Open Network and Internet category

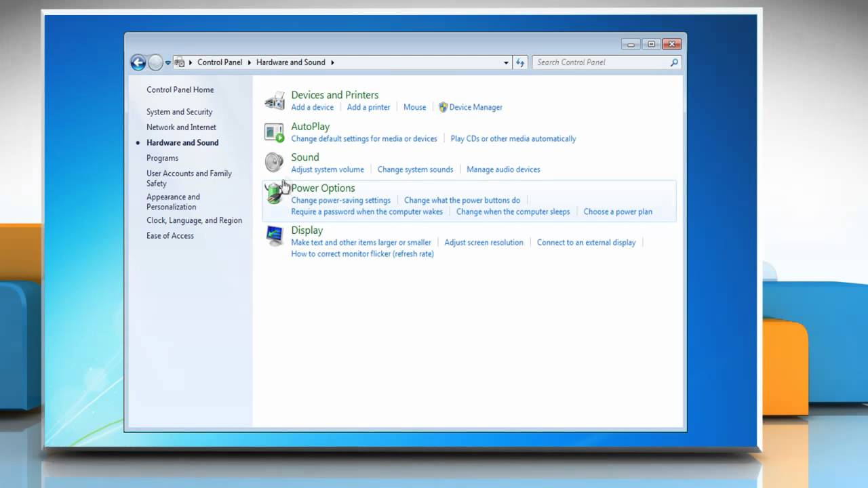coord(181,127)
